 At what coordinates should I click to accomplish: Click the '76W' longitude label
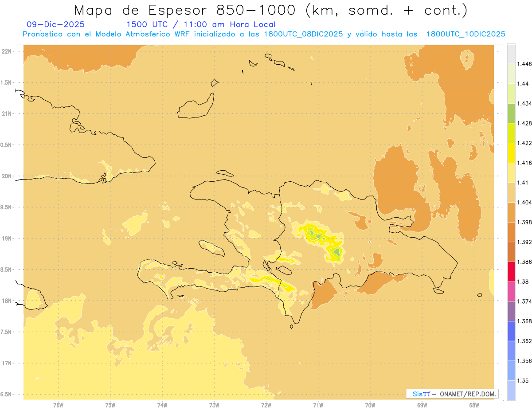(58, 405)
